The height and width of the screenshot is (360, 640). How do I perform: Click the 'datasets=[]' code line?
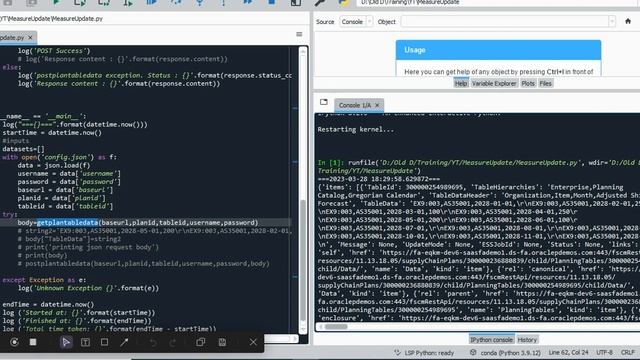coord(23,149)
